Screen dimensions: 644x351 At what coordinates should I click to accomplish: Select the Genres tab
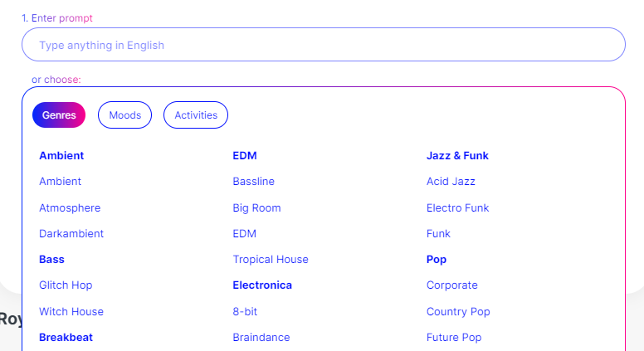pos(59,115)
